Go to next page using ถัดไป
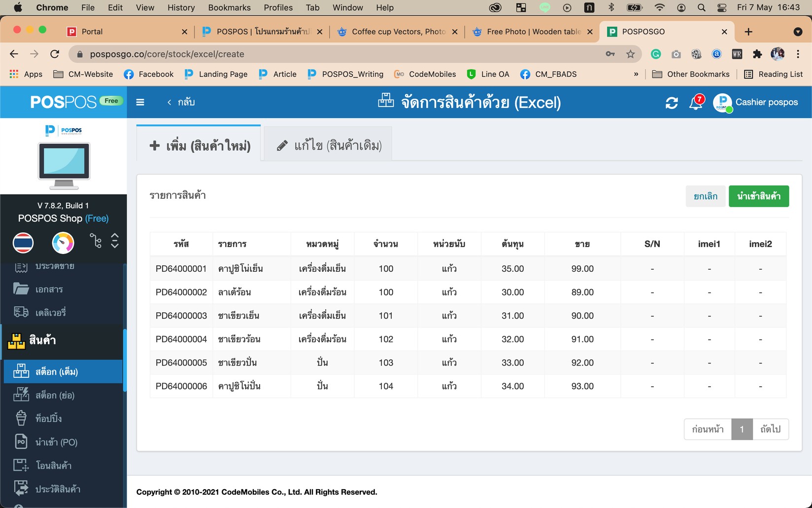Image resolution: width=812 pixels, height=508 pixels. tap(771, 429)
